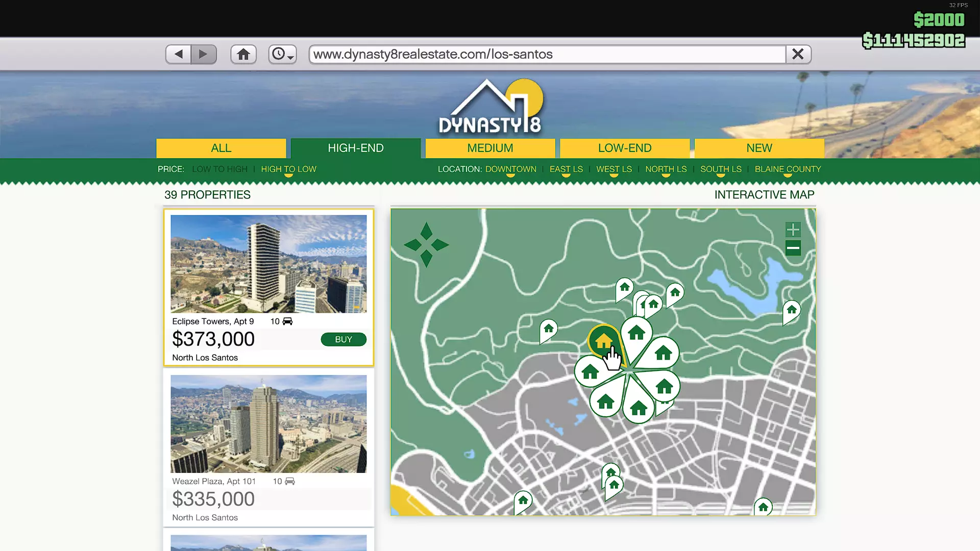Switch to the MEDIUM properties tab
Screen dimensions: 980x551
[x=490, y=148]
